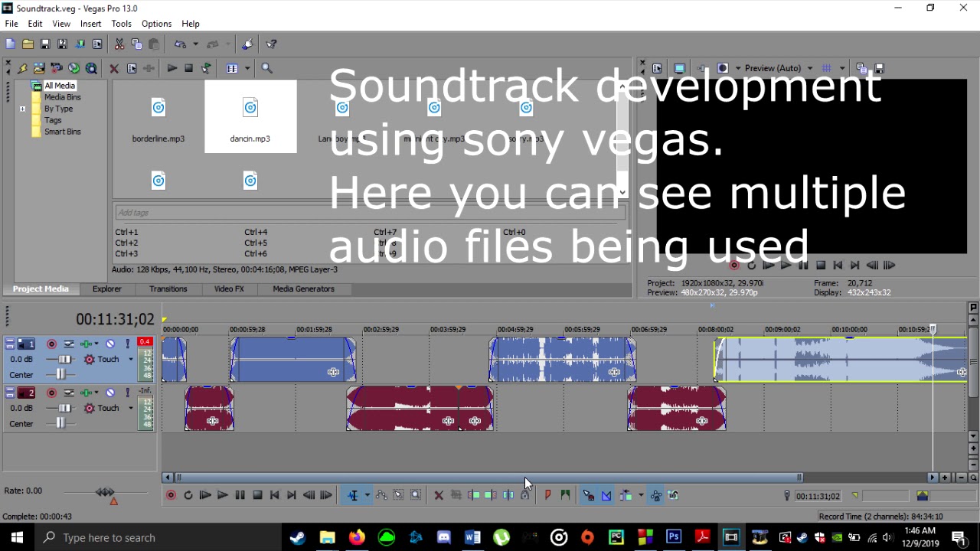Click the Insert Marker icon
The height and width of the screenshot is (551, 980).
[547, 495]
